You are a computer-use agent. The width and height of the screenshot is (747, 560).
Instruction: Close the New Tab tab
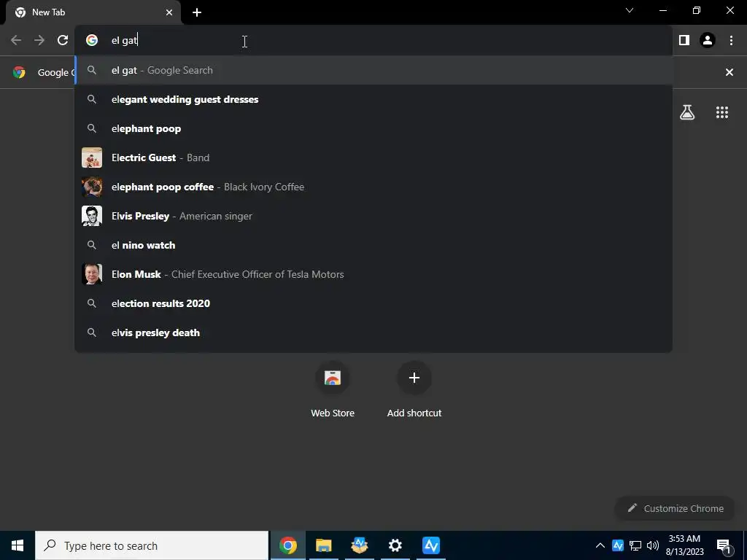169,12
